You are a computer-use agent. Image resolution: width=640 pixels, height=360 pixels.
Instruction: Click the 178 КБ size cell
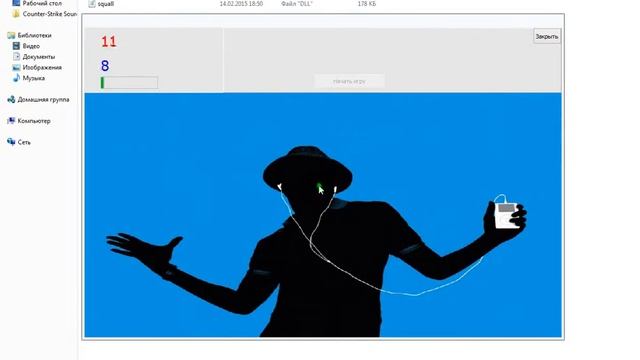367,4
